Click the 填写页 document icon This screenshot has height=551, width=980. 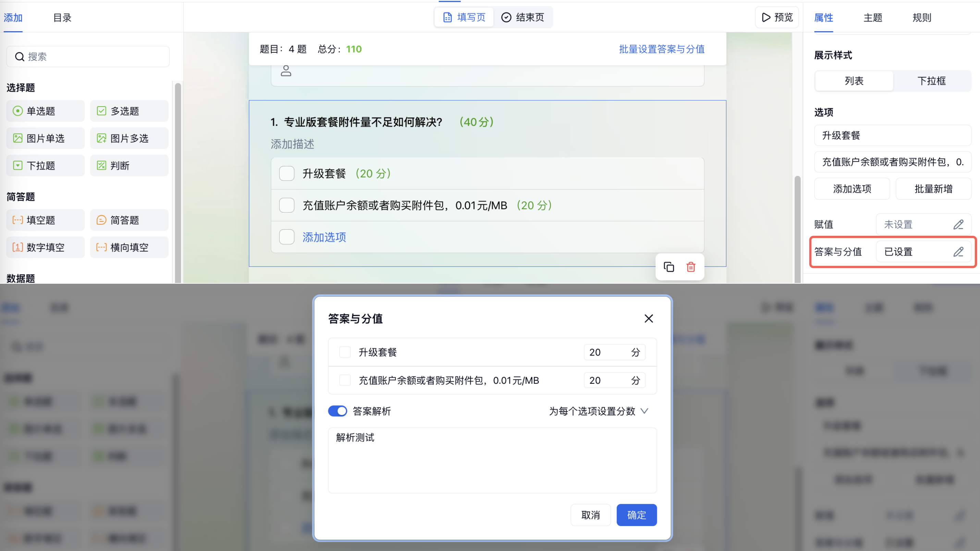click(448, 17)
